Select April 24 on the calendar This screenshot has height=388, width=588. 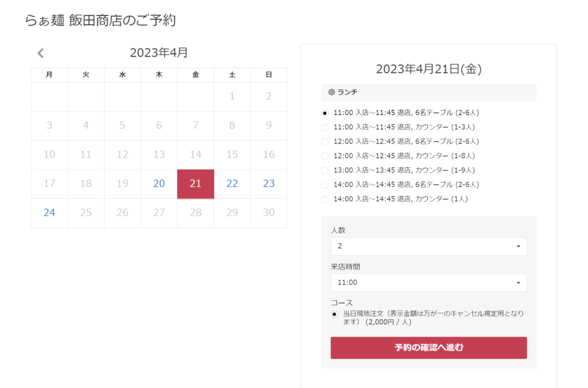point(49,213)
